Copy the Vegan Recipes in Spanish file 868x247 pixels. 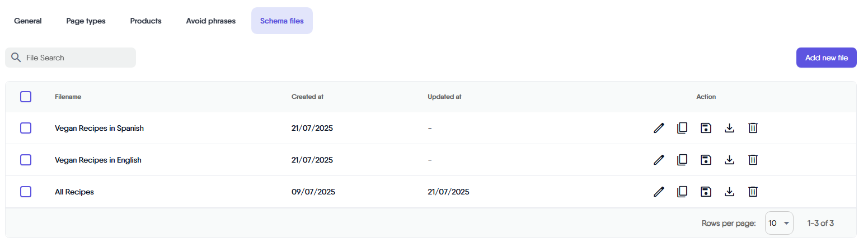(682, 128)
